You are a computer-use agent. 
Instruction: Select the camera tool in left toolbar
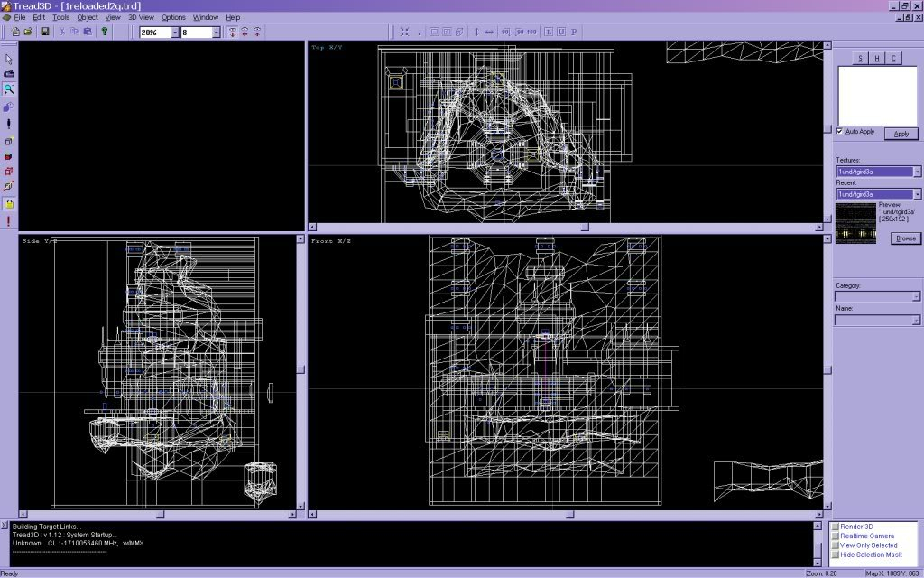coord(9,73)
